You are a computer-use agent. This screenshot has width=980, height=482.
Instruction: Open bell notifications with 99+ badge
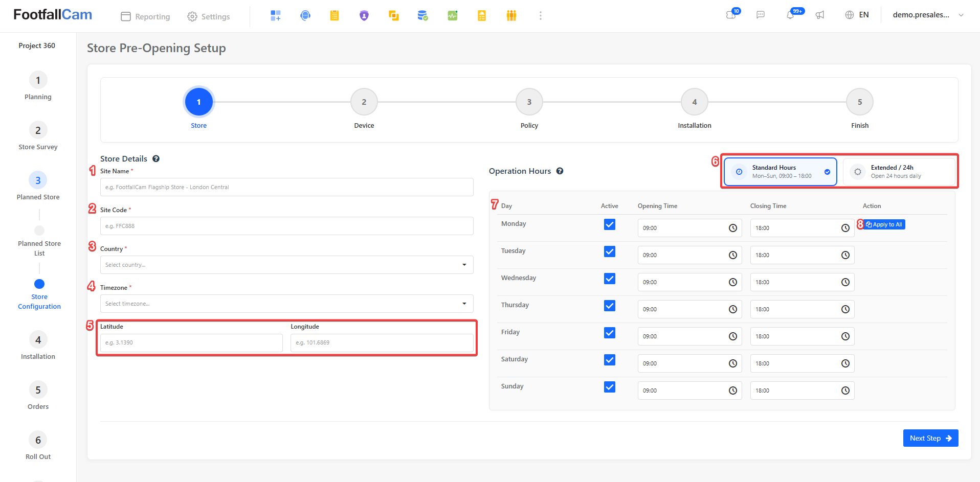(791, 15)
